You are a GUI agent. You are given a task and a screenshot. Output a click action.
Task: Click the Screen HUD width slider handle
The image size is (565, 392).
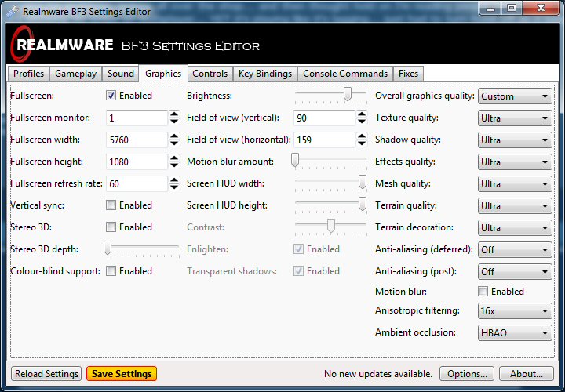363,182
